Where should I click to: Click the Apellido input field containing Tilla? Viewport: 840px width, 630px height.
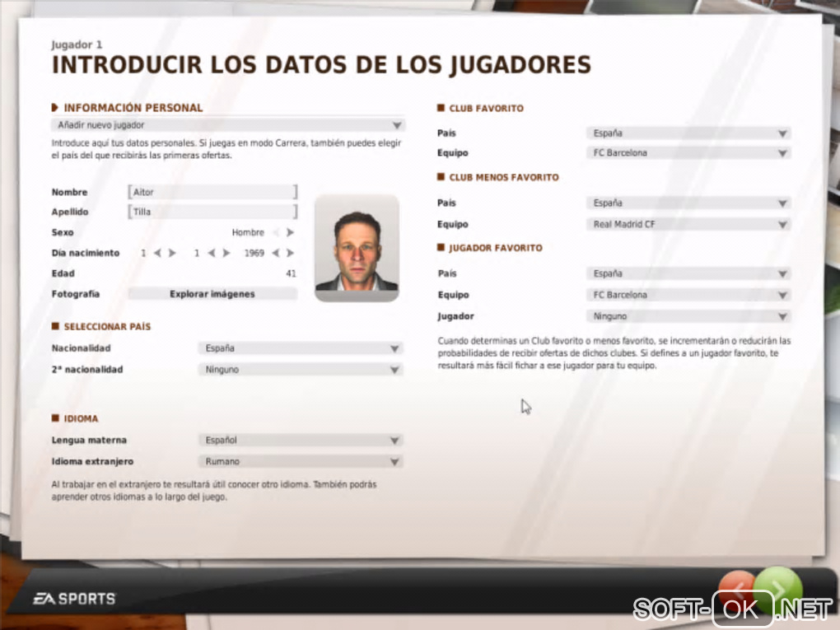click(x=212, y=212)
